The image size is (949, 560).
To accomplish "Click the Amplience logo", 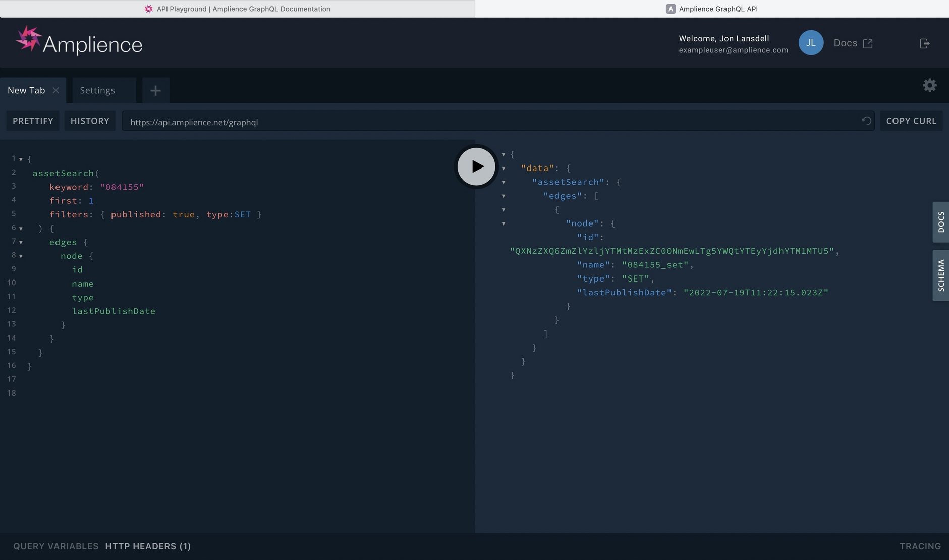I will pyautogui.click(x=79, y=41).
